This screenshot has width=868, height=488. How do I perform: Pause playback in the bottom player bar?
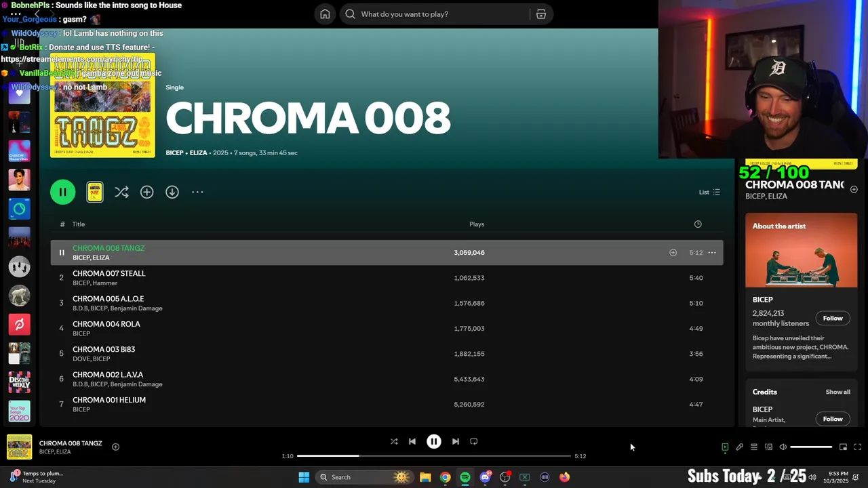tap(434, 441)
